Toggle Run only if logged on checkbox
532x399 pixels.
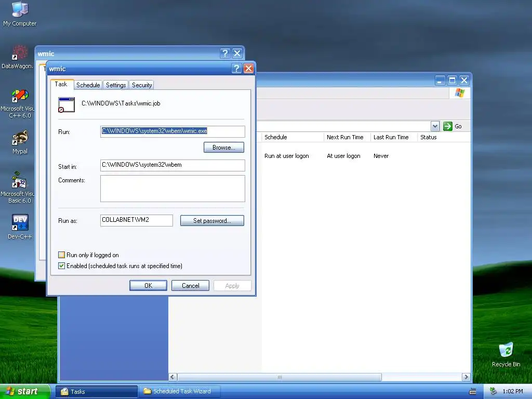click(x=61, y=255)
